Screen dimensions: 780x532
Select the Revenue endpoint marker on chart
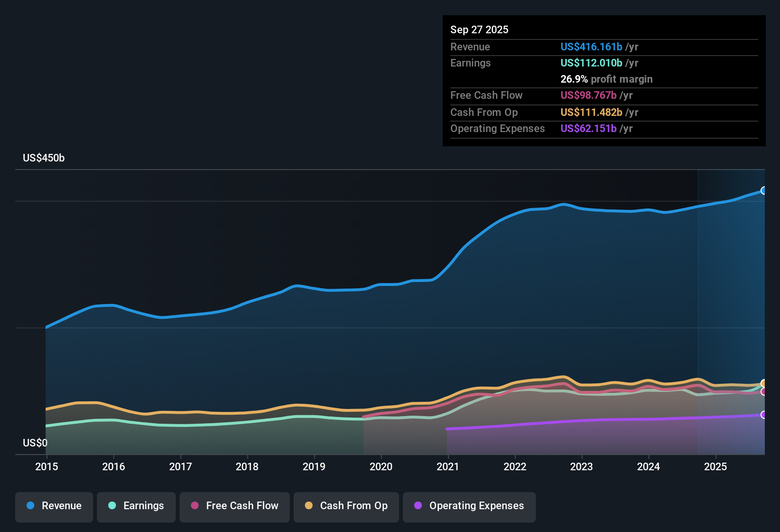(764, 190)
